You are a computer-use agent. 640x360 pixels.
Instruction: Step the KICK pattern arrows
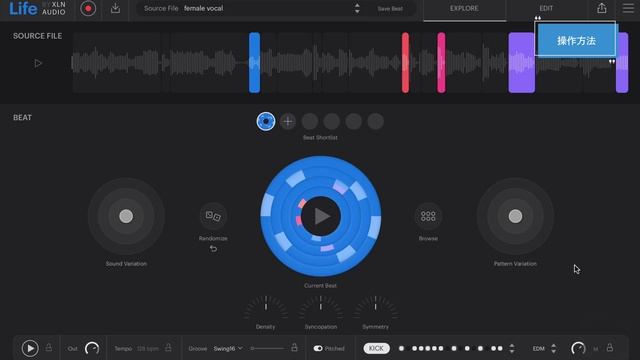pyautogui.click(x=512, y=348)
